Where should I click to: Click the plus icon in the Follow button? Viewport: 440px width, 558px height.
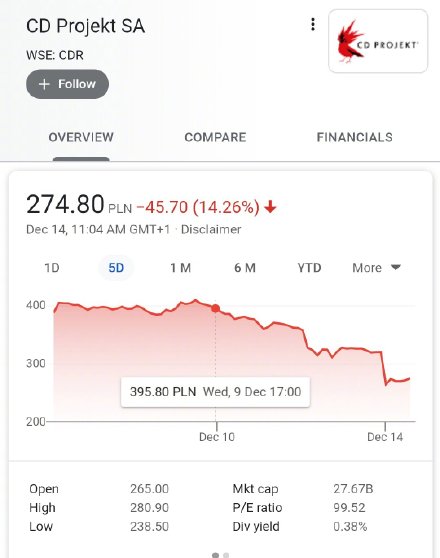coord(44,84)
